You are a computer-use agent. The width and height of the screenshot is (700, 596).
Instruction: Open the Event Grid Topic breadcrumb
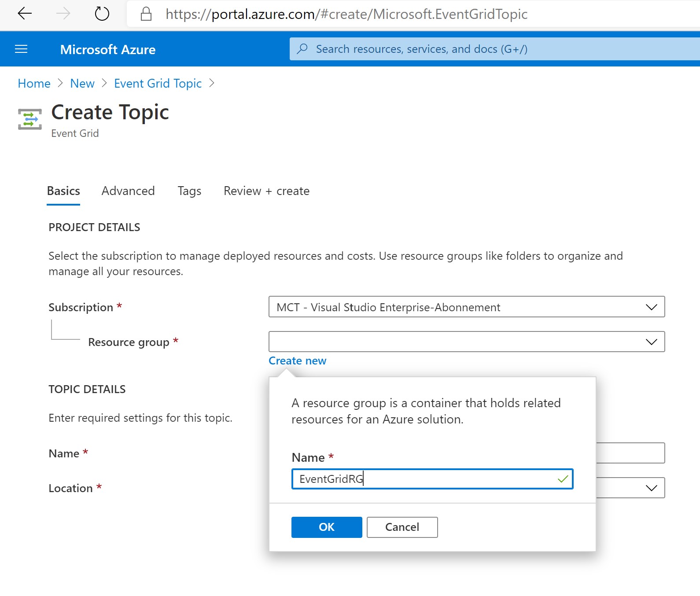[158, 83]
